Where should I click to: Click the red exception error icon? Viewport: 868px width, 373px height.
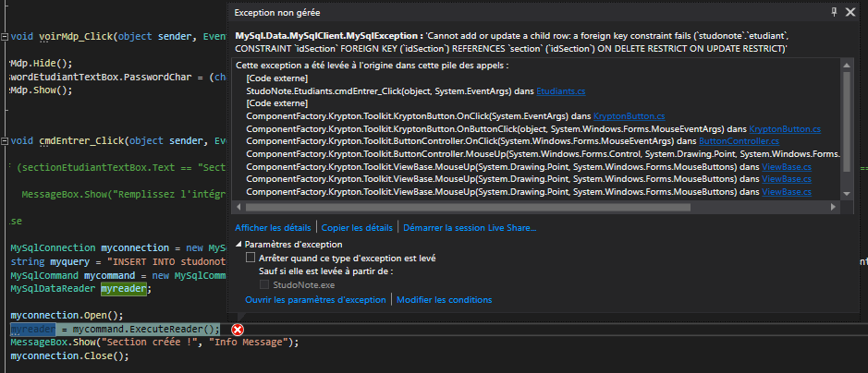point(238,330)
